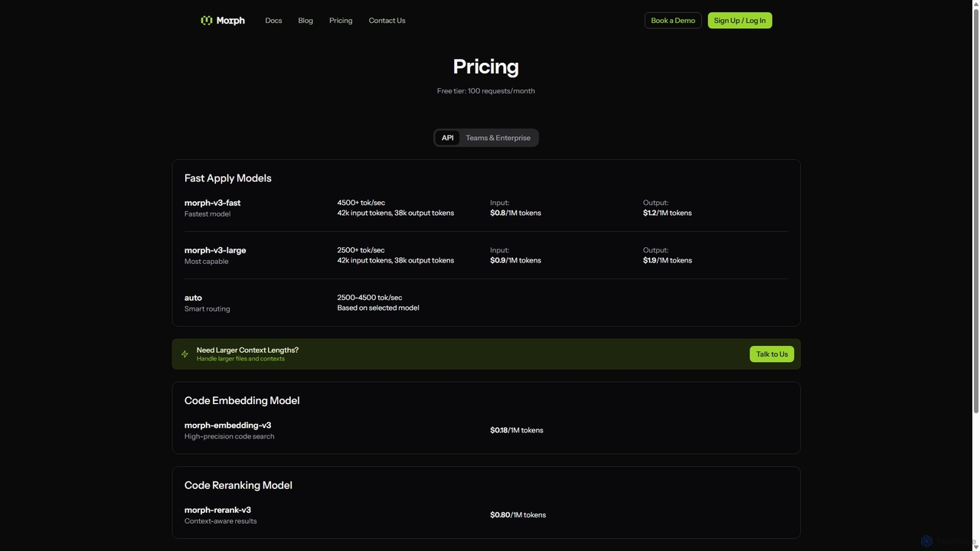Switch to Teams & Enterprise tab
This screenshot has width=980, height=551.
[498, 138]
